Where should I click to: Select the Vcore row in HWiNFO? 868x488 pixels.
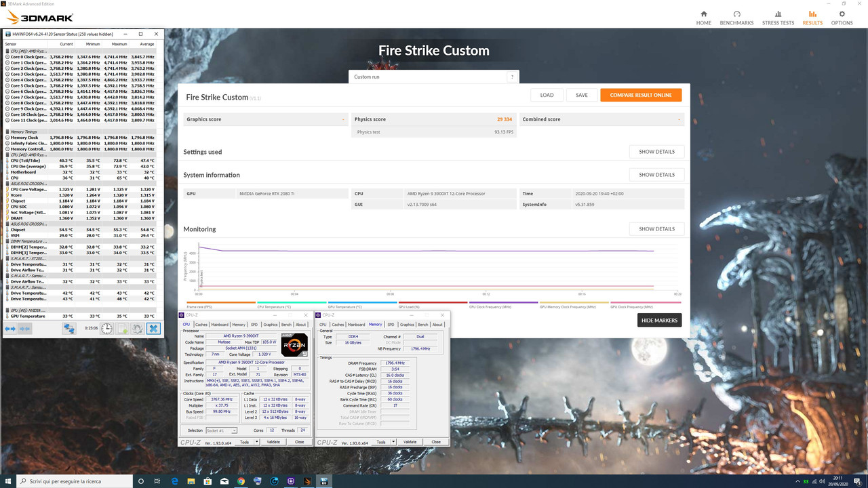point(80,195)
